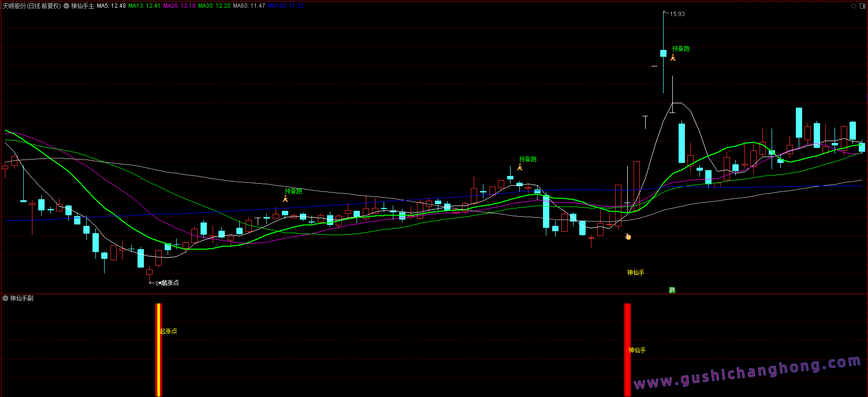Click the runner icon below the 15.93 peak
Viewport: 868px width, 397px height.
[x=673, y=58]
